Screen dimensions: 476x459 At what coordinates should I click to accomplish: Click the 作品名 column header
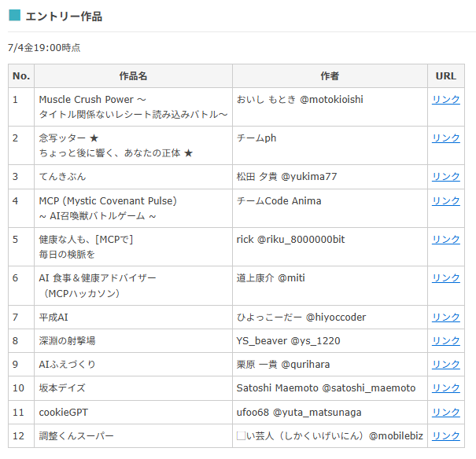point(133,76)
